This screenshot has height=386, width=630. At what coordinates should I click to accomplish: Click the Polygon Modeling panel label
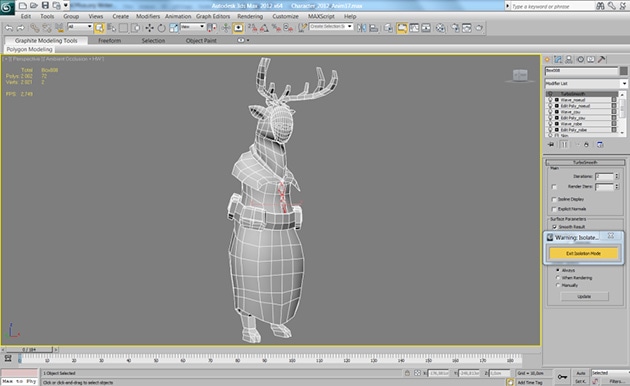[x=29, y=49]
